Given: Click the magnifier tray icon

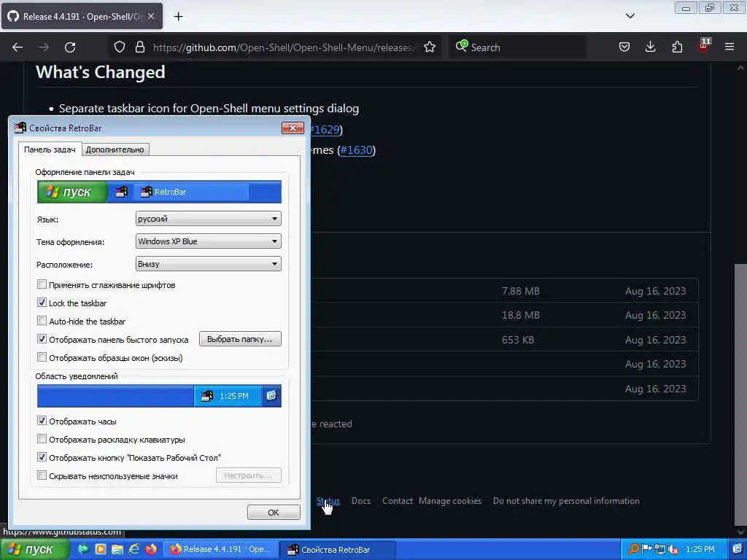Looking at the screenshot, I should click(x=633, y=550).
